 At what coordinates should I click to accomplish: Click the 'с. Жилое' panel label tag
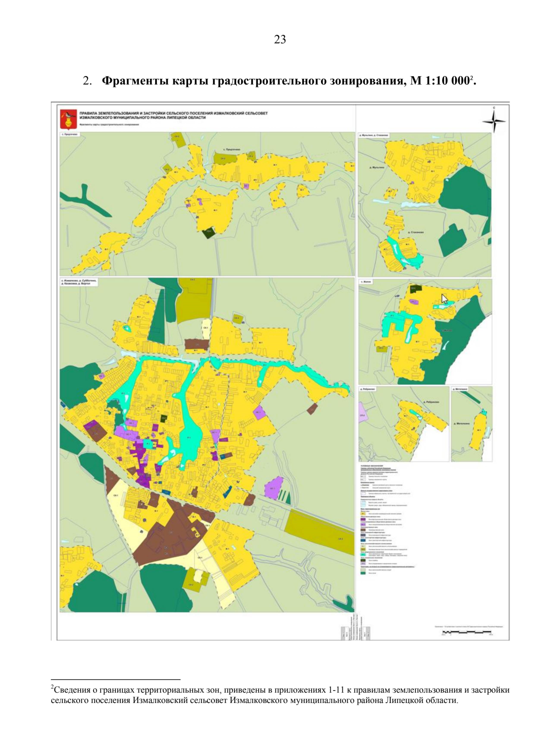[366, 282]
